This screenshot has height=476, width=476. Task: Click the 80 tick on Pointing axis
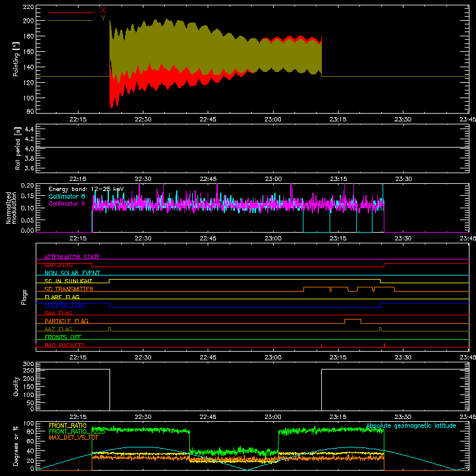(30, 111)
